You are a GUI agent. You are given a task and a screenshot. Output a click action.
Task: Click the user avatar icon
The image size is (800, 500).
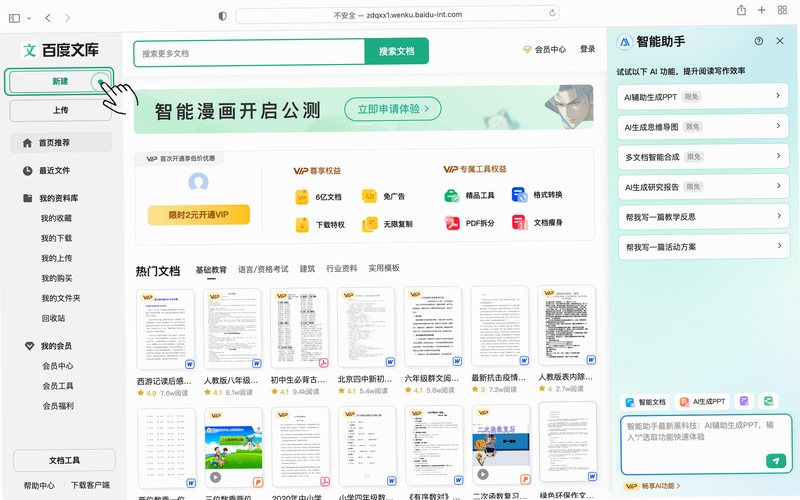pos(198,182)
